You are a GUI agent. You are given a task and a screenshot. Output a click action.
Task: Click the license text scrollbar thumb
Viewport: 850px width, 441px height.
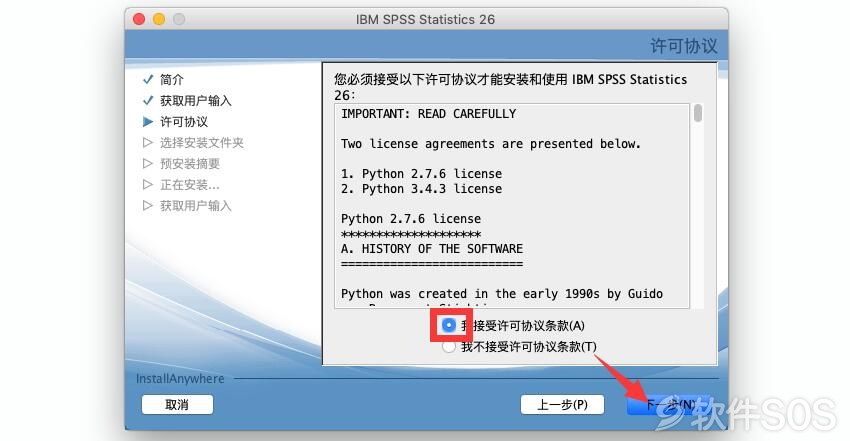click(x=698, y=113)
